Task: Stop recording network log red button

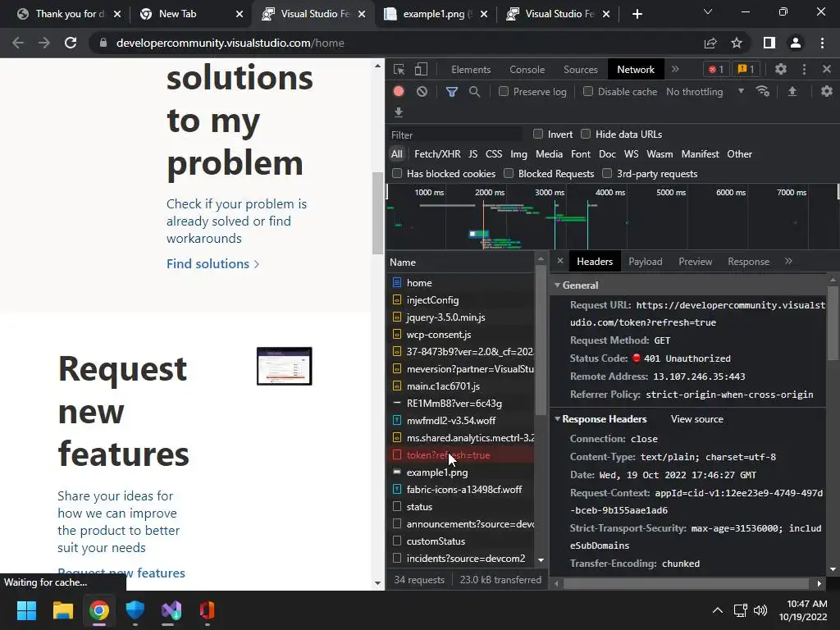Action: point(399,92)
